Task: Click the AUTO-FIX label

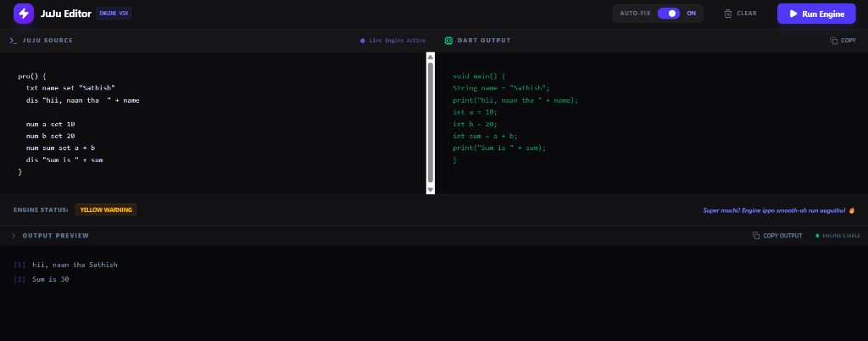Action: tap(635, 14)
